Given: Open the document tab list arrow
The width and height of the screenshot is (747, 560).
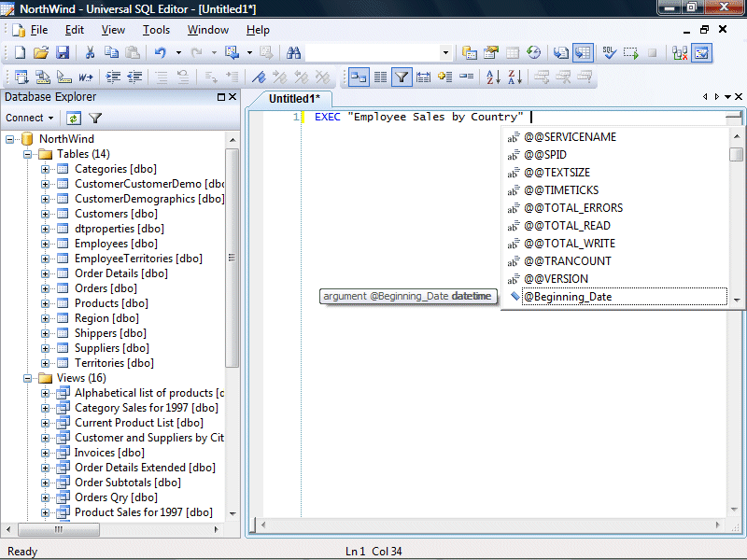Looking at the screenshot, I should 727,97.
